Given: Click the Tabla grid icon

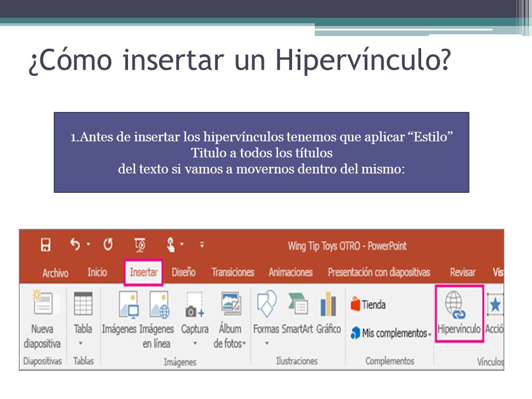Looking at the screenshot, I should [83, 303].
